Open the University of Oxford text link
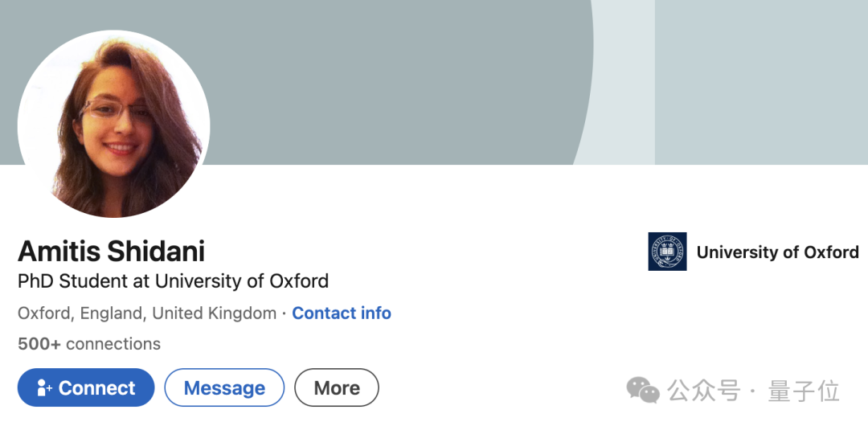 pyautogui.click(x=777, y=252)
